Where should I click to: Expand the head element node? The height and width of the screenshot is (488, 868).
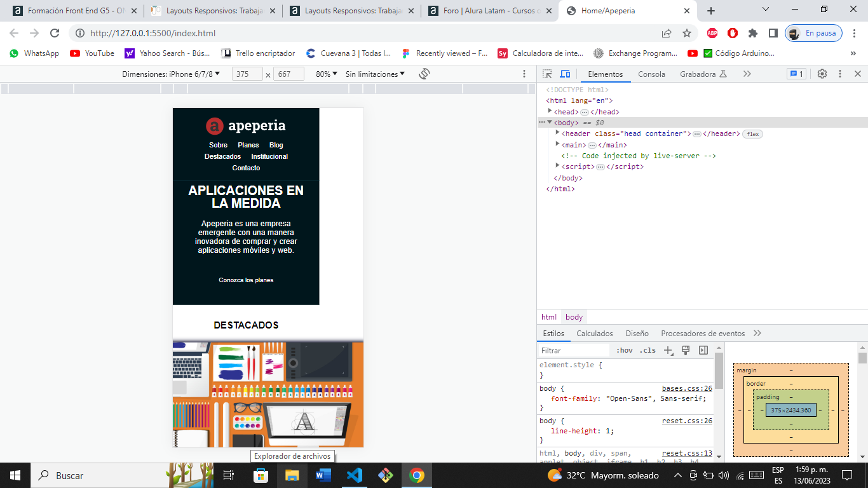click(x=550, y=111)
